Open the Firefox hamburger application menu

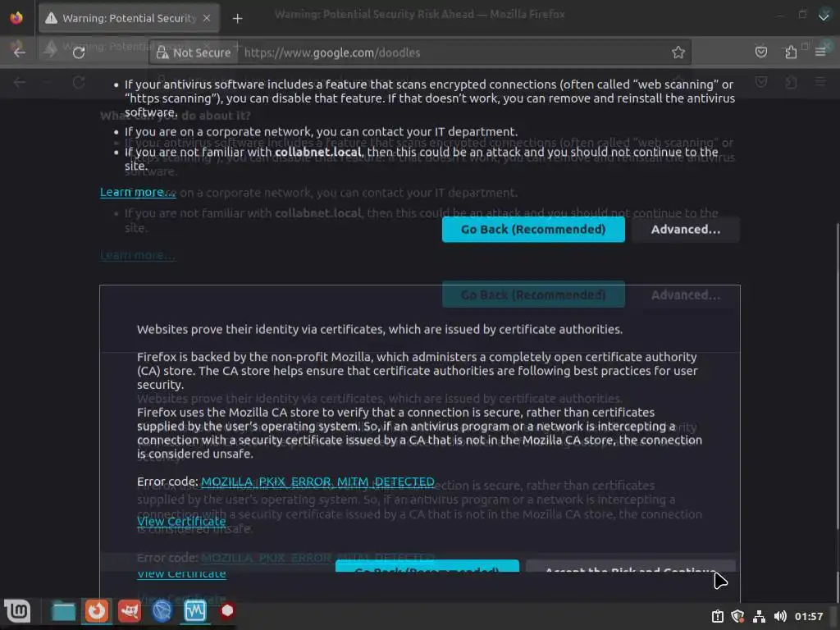click(820, 52)
